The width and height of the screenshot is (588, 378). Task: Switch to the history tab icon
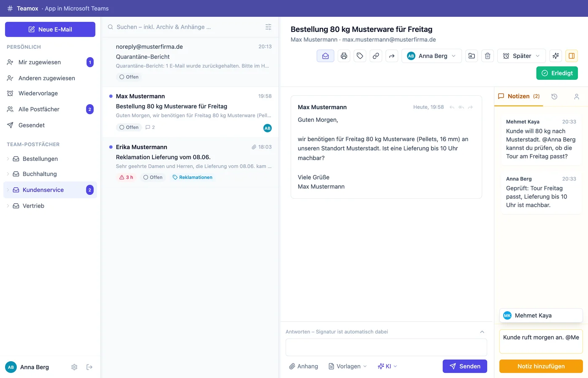click(554, 97)
